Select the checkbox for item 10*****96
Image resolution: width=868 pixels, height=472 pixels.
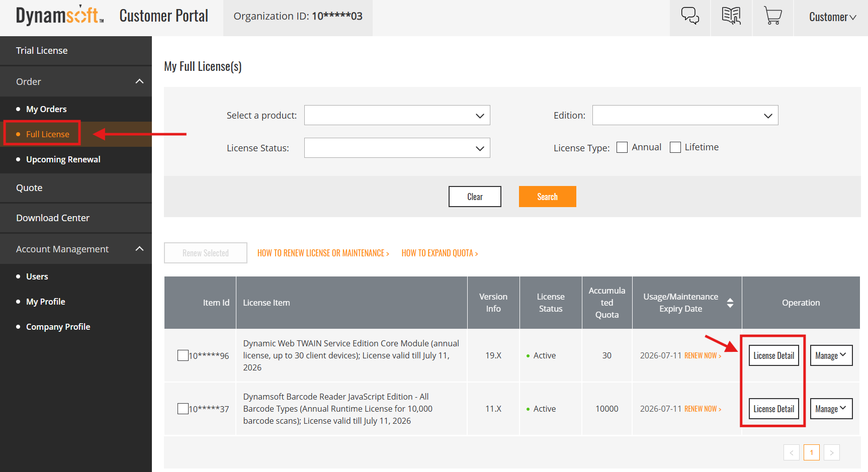click(183, 355)
